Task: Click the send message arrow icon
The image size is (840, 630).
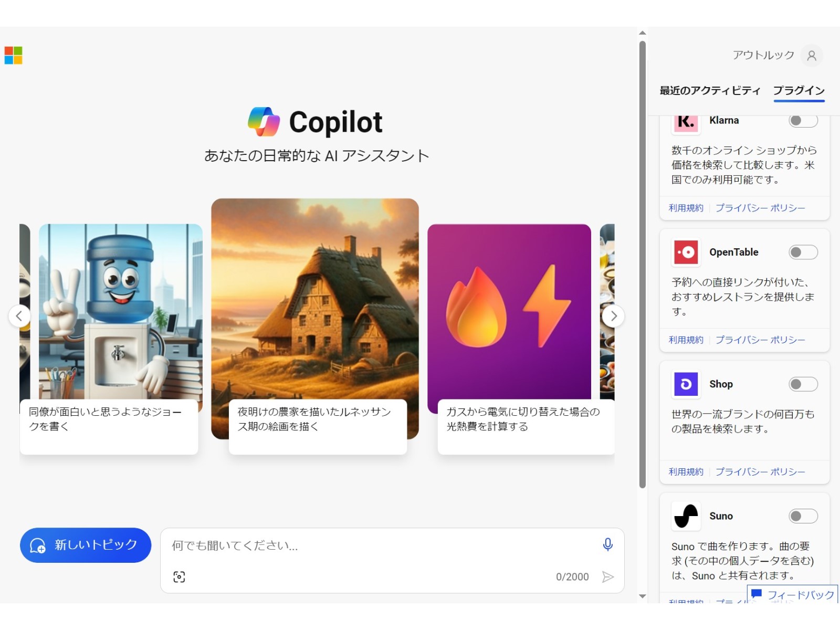Action: coord(607,577)
